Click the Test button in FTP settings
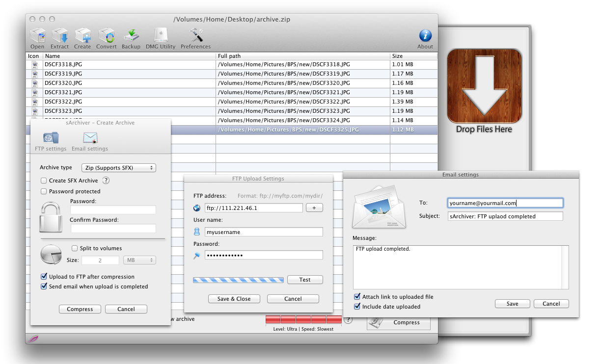Screen dimensions: 600x364 coord(305,280)
